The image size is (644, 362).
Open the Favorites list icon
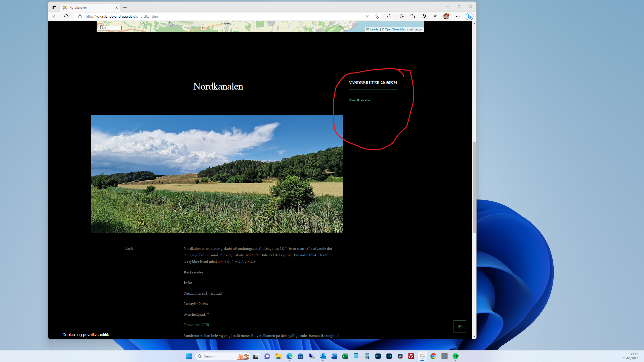tap(401, 16)
